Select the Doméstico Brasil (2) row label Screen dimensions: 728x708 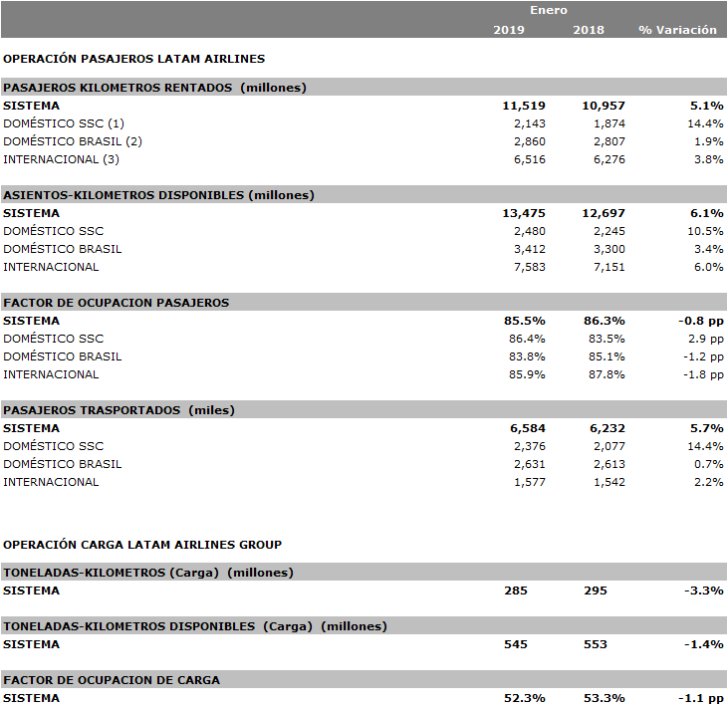pyautogui.click(x=73, y=141)
